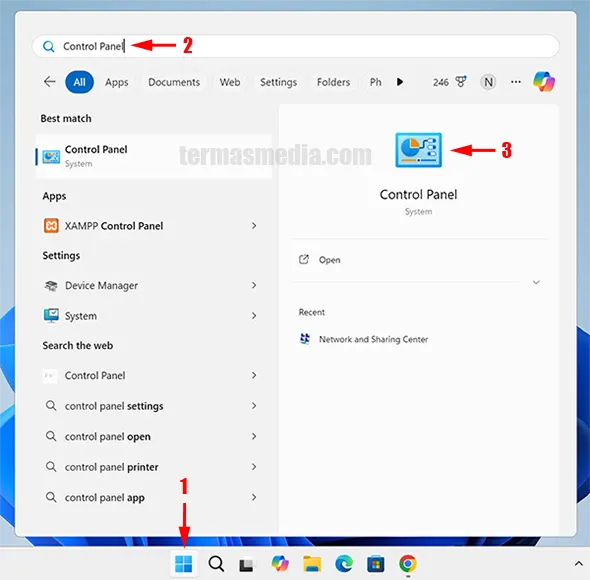
Task: Show more filter tabs with play arrow
Action: [x=400, y=82]
